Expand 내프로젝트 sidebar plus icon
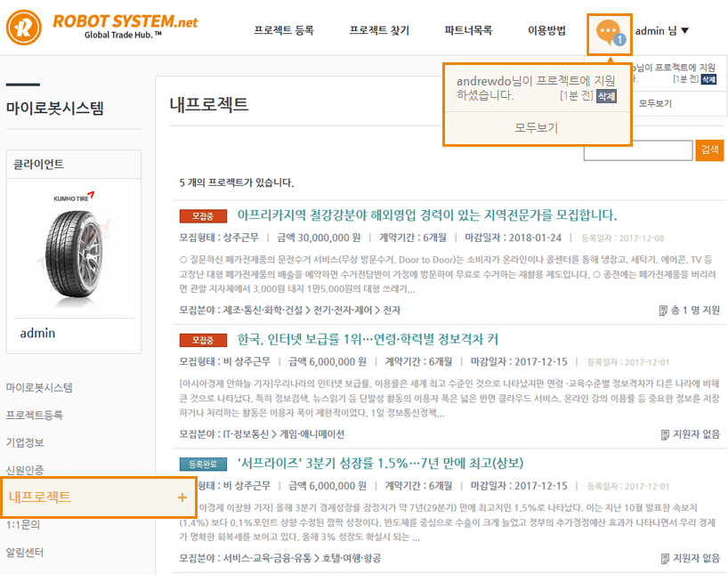728x582 pixels. point(182,497)
